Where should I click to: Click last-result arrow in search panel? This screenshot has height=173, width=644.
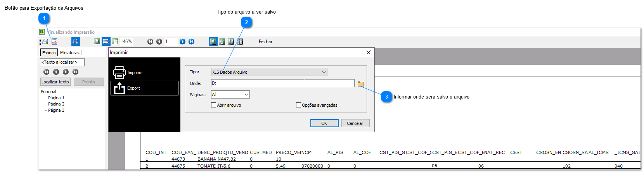click(x=75, y=72)
